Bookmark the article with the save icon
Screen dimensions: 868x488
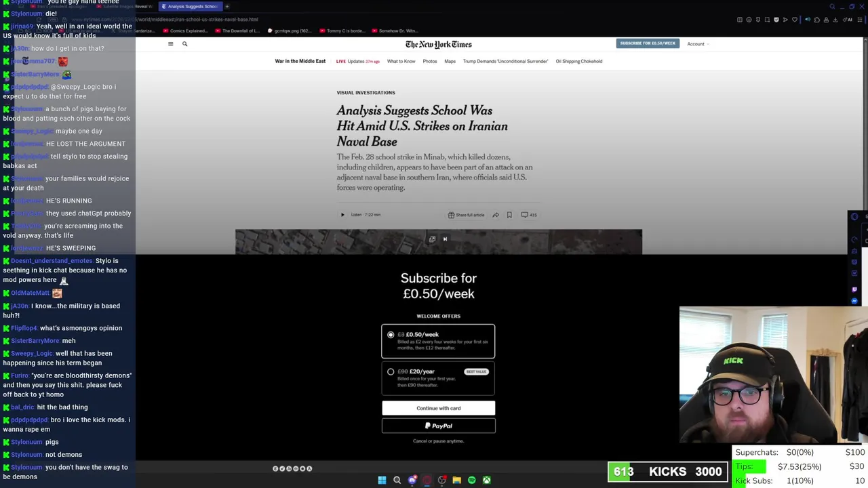(509, 215)
